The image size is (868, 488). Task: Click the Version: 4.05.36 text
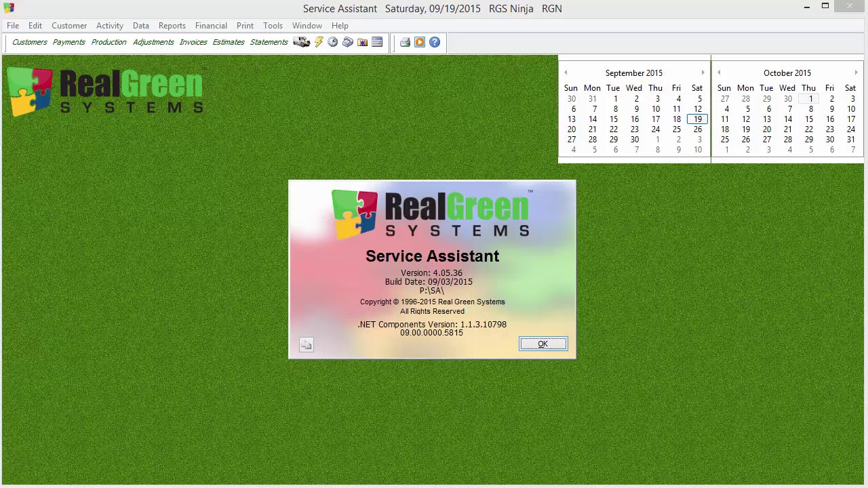(431, 273)
